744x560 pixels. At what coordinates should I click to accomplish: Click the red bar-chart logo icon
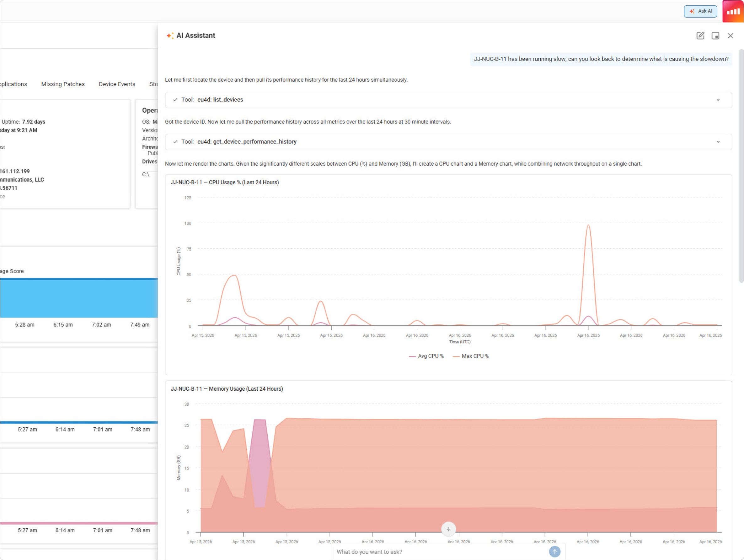click(x=733, y=11)
